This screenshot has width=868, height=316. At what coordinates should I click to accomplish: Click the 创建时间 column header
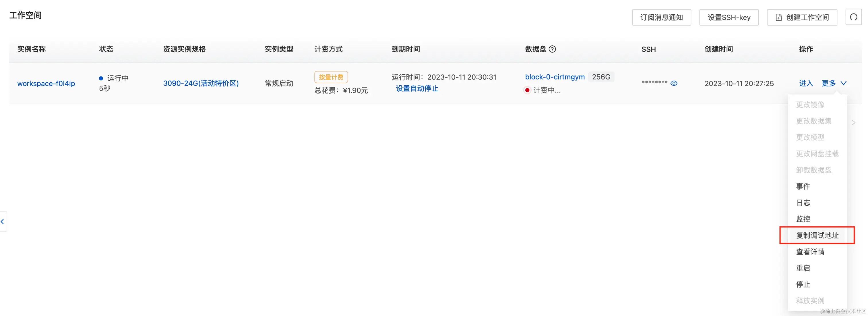coord(719,49)
